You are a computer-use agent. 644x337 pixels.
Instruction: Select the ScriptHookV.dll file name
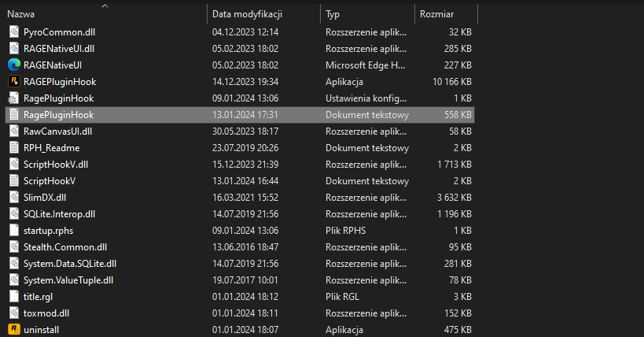[56, 164]
